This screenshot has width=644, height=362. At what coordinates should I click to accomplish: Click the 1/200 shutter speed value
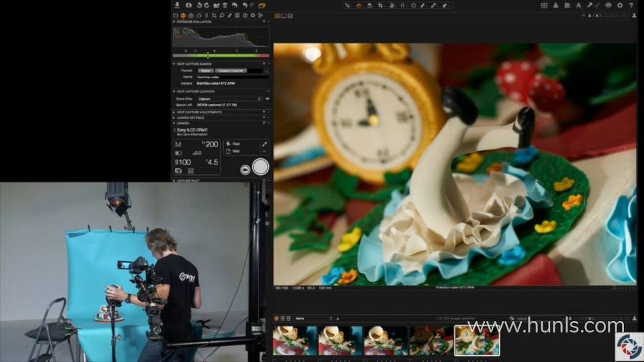click(210, 144)
